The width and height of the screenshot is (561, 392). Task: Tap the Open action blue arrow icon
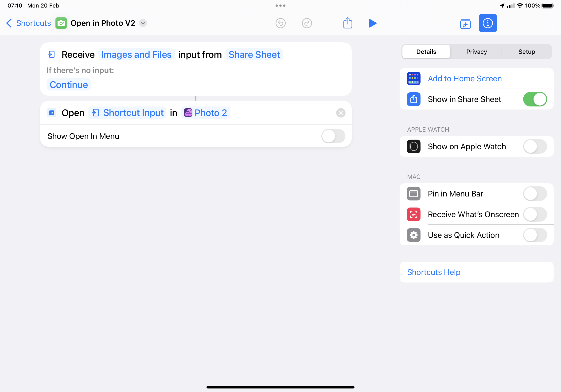pyautogui.click(x=51, y=113)
